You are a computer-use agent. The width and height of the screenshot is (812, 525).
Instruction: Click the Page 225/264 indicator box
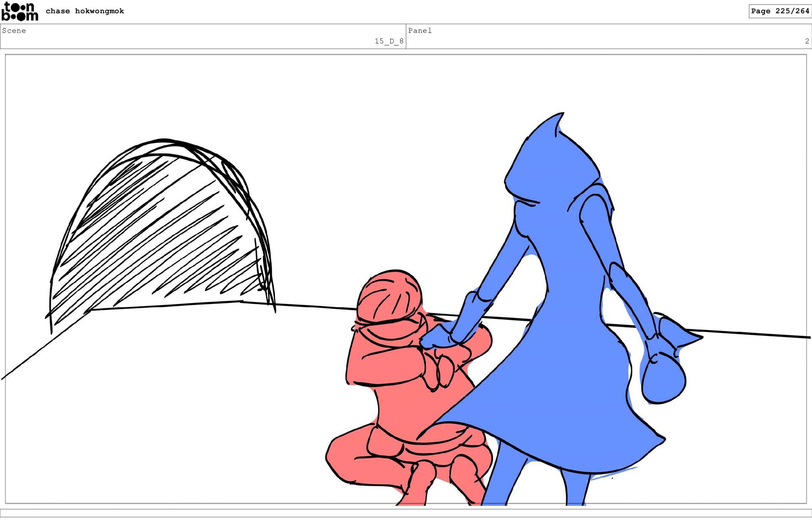pyautogui.click(x=779, y=11)
